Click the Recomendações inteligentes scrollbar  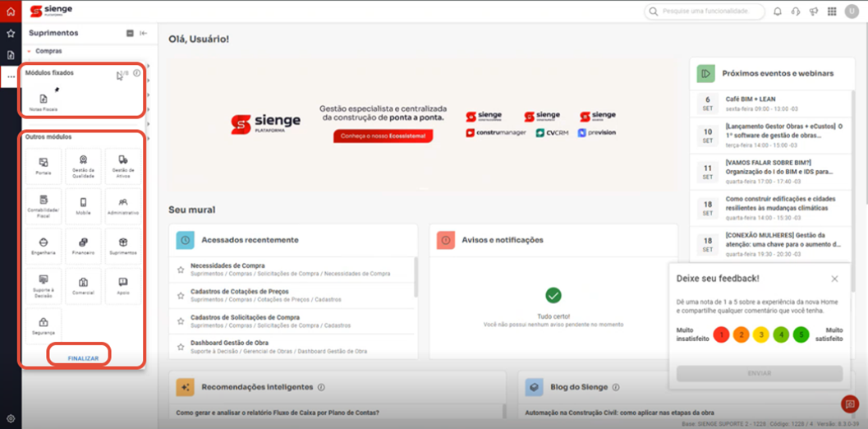[504, 411]
